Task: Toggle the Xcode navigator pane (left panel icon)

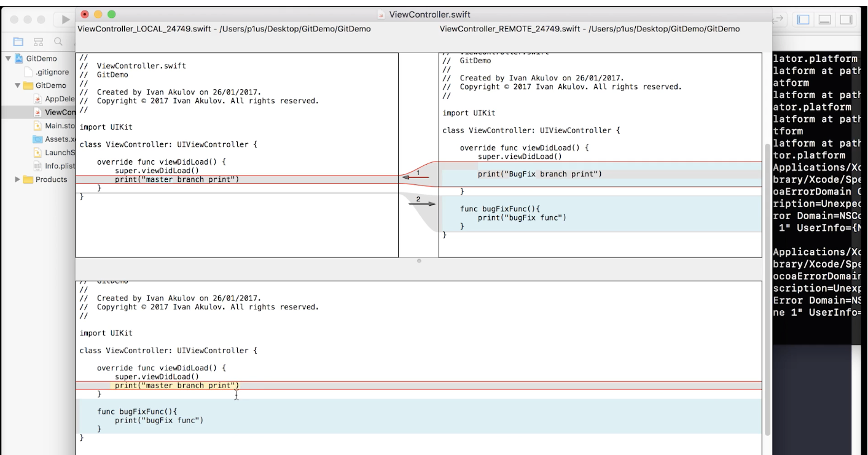Action: pos(803,20)
